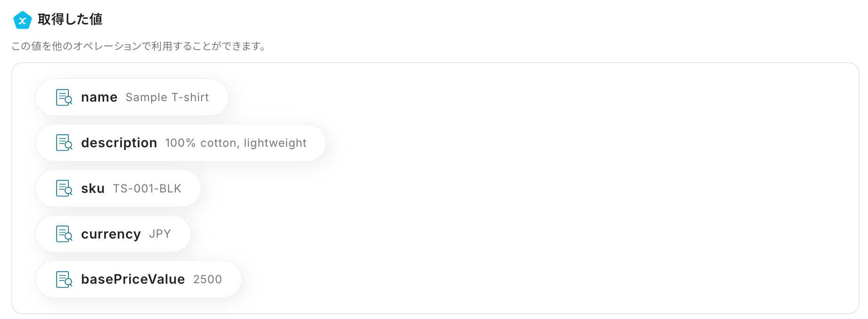Click empty space inside the values panel

[x=565, y=188]
